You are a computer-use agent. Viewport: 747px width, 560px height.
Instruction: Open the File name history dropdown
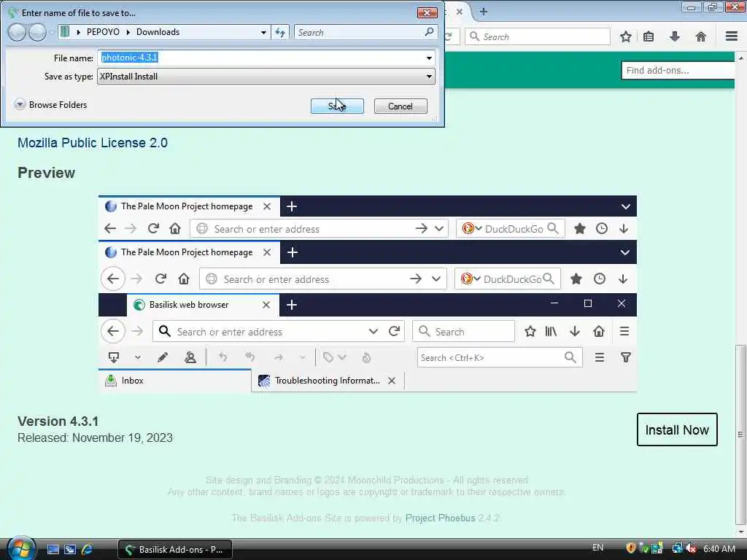429,58
